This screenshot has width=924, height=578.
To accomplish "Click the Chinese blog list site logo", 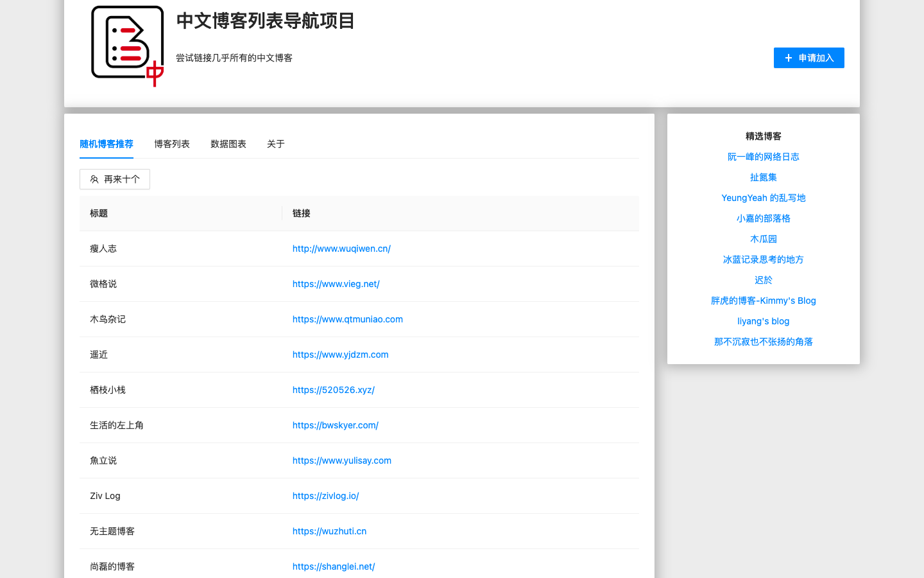I will click(127, 46).
